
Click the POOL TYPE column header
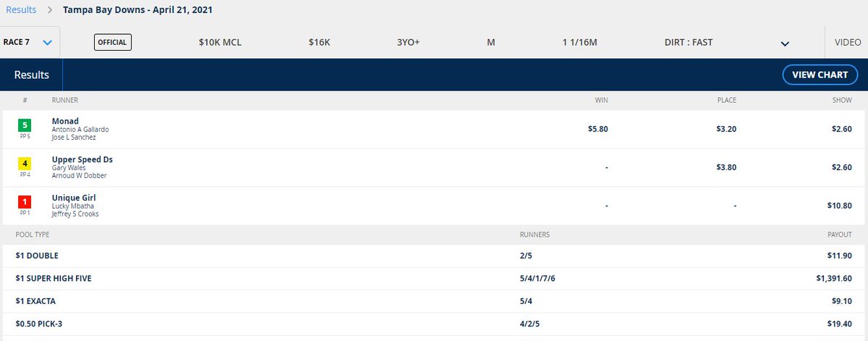point(32,235)
